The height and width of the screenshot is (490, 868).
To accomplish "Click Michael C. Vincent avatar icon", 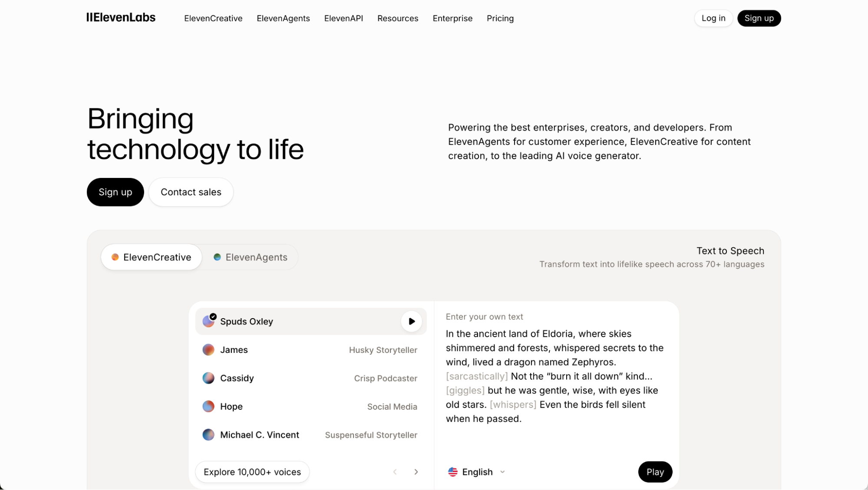I will (208, 434).
